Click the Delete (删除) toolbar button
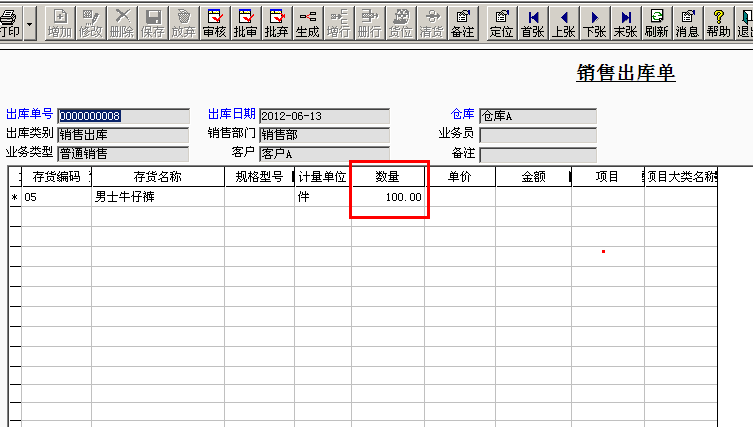The height and width of the screenshot is (427, 753). point(122,23)
